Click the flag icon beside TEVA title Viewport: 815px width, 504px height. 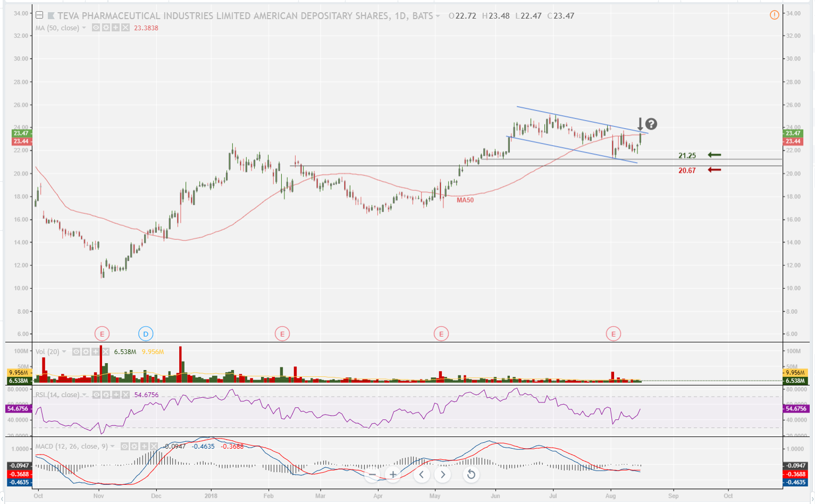pyautogui.click(x=51, y=16)
